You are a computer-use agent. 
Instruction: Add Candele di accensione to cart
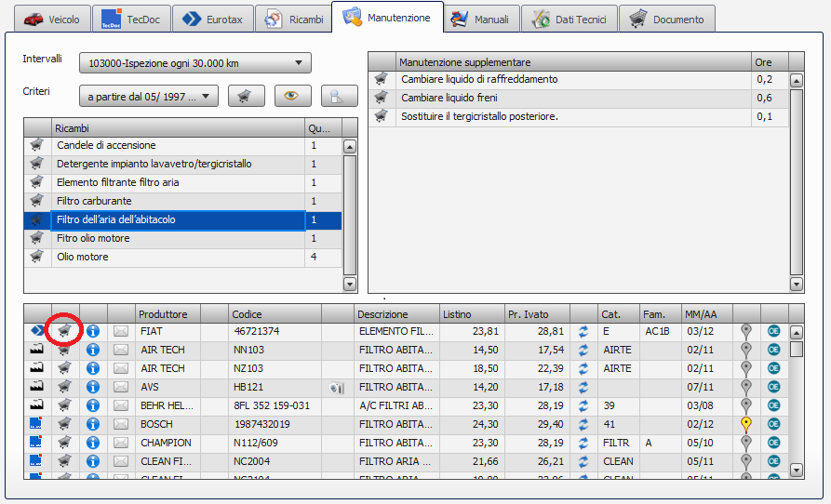[37, 145]
